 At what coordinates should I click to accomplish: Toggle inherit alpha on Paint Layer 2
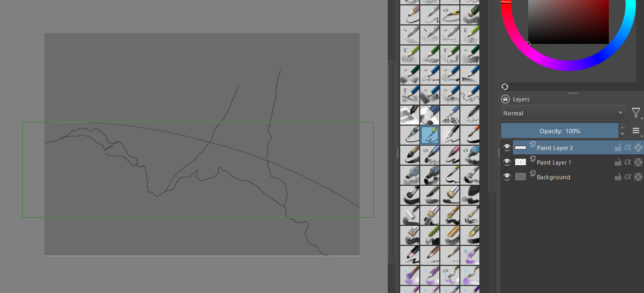[628, 147]
